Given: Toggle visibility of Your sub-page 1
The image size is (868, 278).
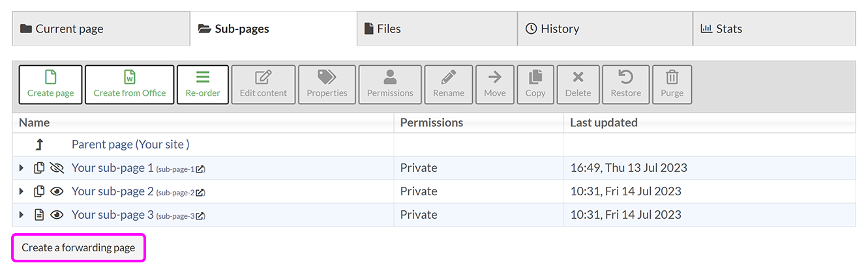Looking at the screenshot, I should pyautogui.click(x=57, y=168).
